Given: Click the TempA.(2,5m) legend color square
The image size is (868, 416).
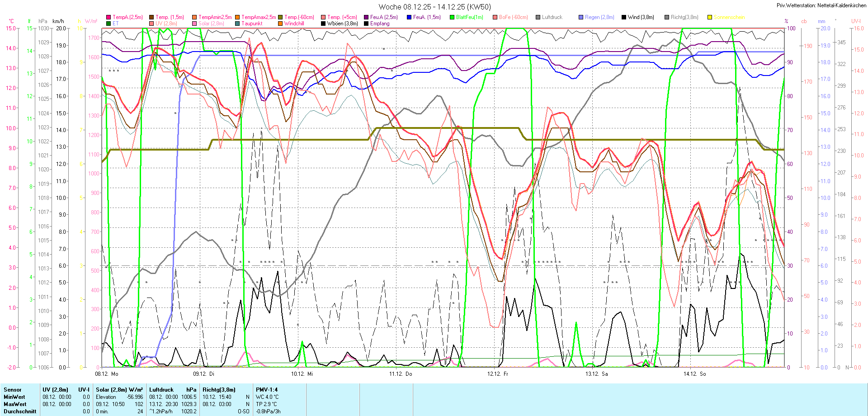Looking at the screenshot, I should 108,17.
